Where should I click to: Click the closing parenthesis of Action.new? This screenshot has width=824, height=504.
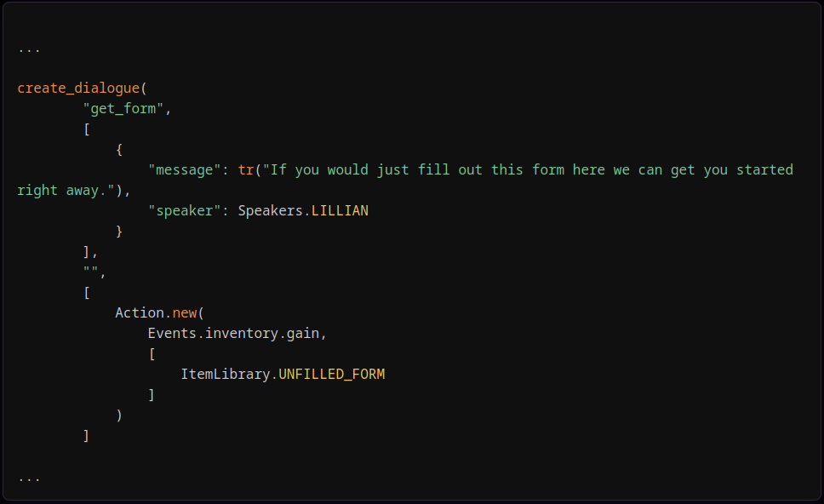click(119, 415)
